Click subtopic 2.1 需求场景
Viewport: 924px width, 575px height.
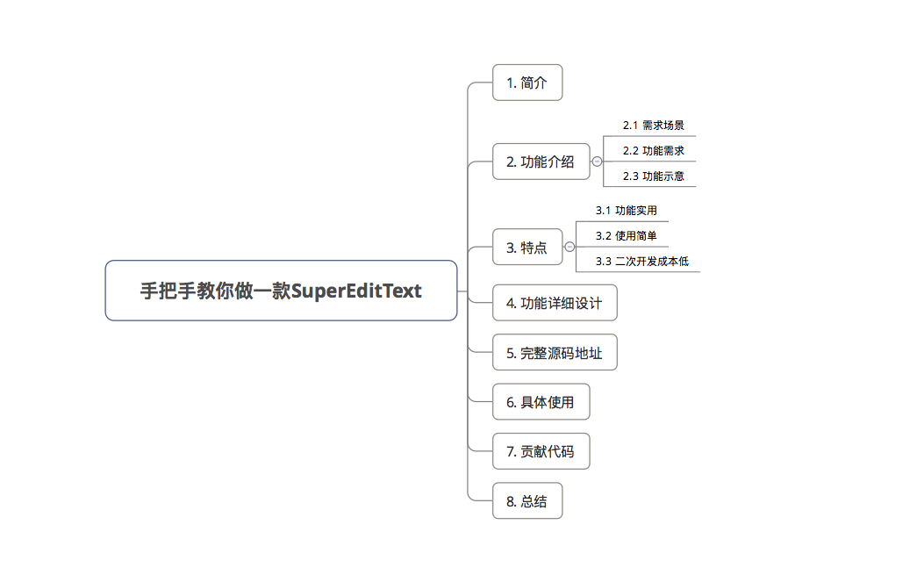pyautogui.click(x=653, y=126)
